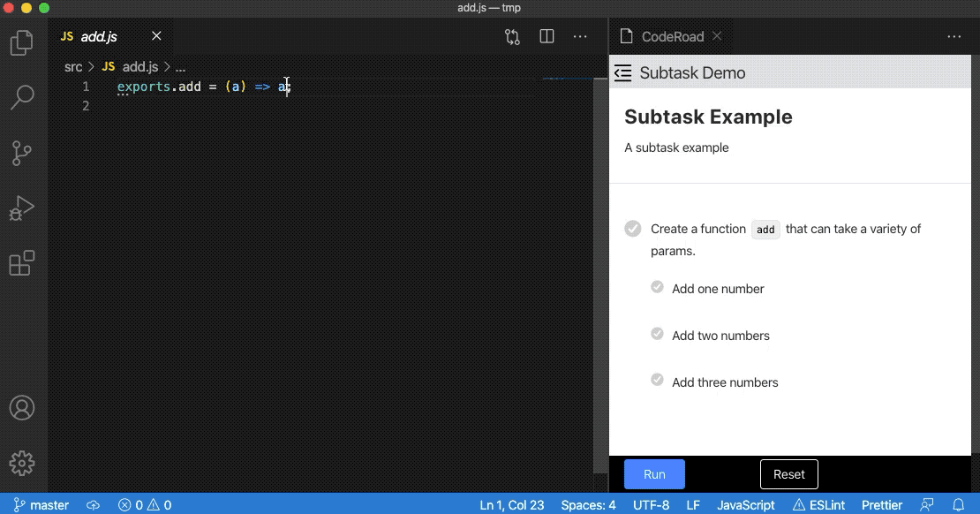The width and height of the screenshot is (980, 514).
Task: Open the Extensions marketplace icon
Action: 22,264
